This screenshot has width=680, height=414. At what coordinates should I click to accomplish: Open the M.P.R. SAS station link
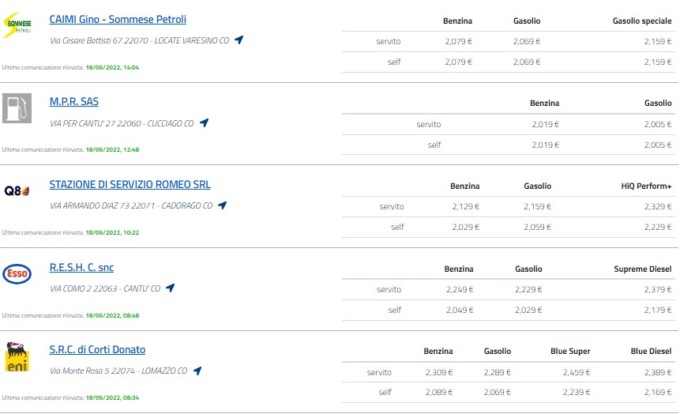(74, 101)
